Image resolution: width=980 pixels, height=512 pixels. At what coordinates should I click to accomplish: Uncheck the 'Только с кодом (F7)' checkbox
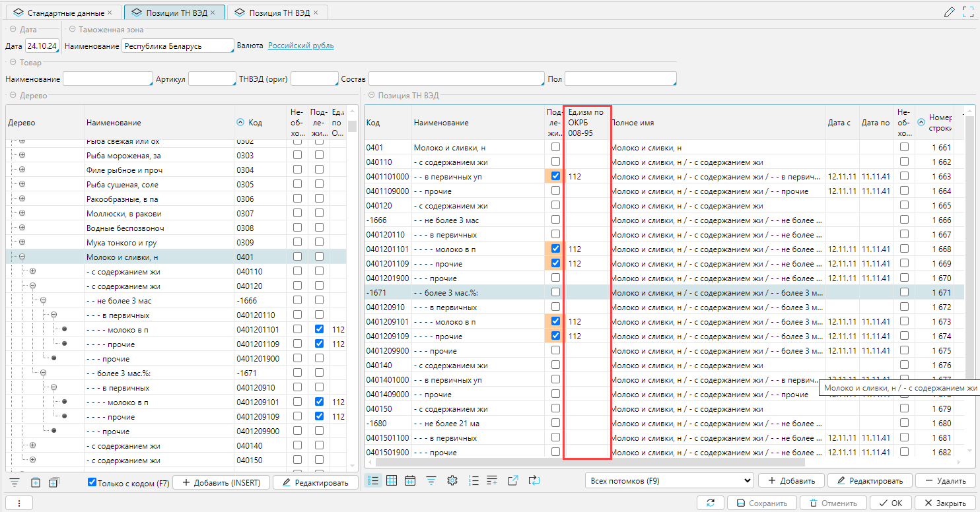tap(92, 482)
